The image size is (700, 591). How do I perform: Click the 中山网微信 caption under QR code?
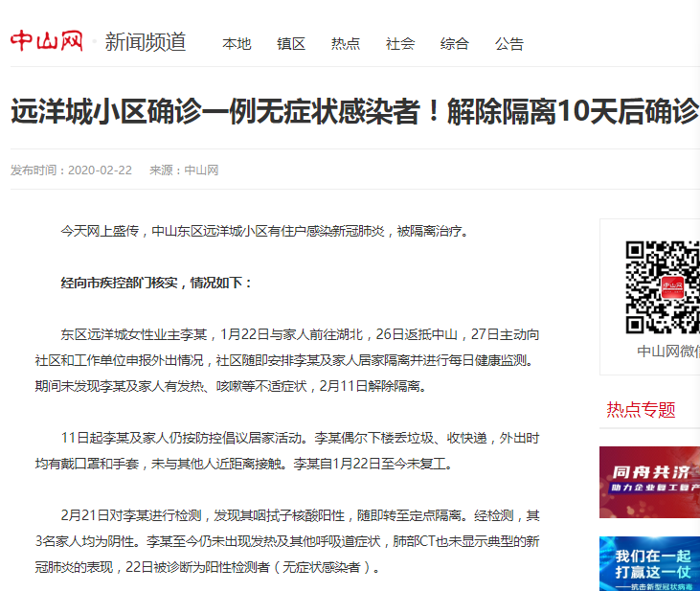pyautogui.click(x=667, y=352)
